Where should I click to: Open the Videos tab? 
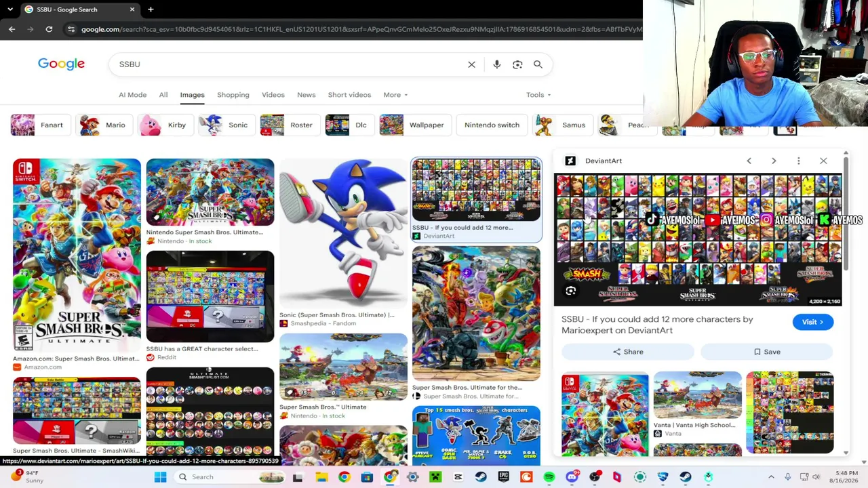(273, 95)
